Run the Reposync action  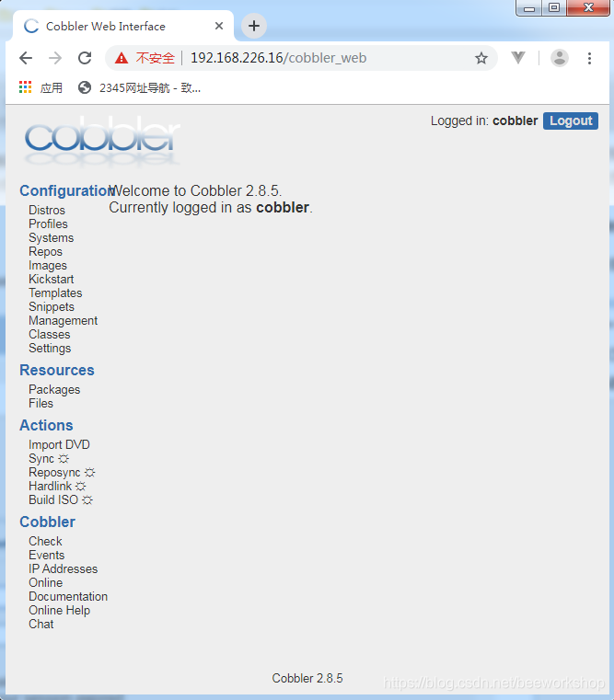tap(54, 473)
